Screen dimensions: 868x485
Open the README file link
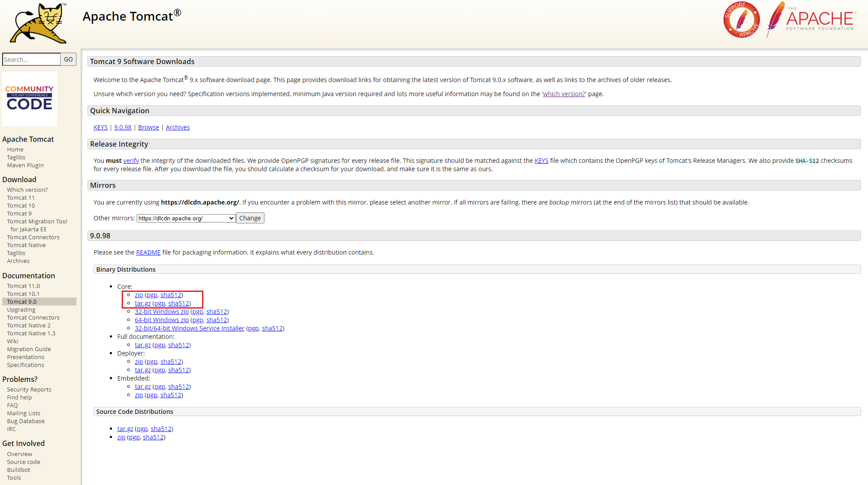point(148,252)
